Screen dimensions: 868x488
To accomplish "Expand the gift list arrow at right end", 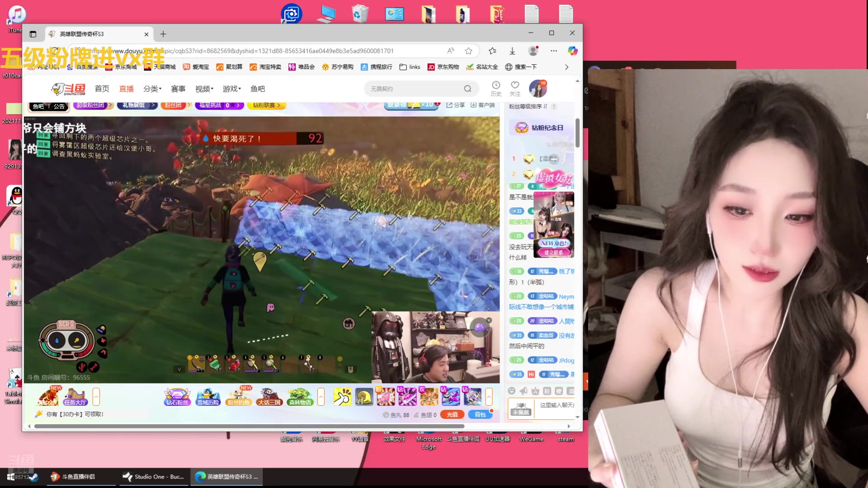I will coord(489,397).
